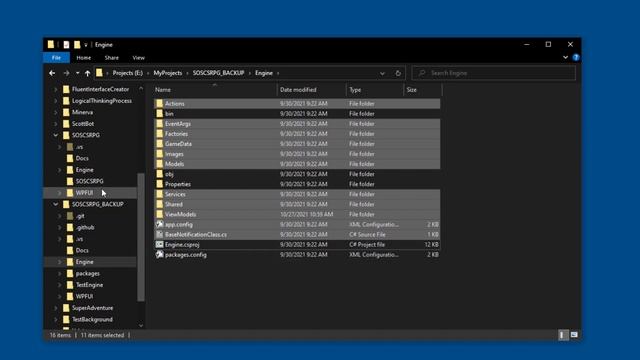This screenshot has width=640, height=360.
Task: Select the bin folder icon
Action: click(x=159, y=114)
